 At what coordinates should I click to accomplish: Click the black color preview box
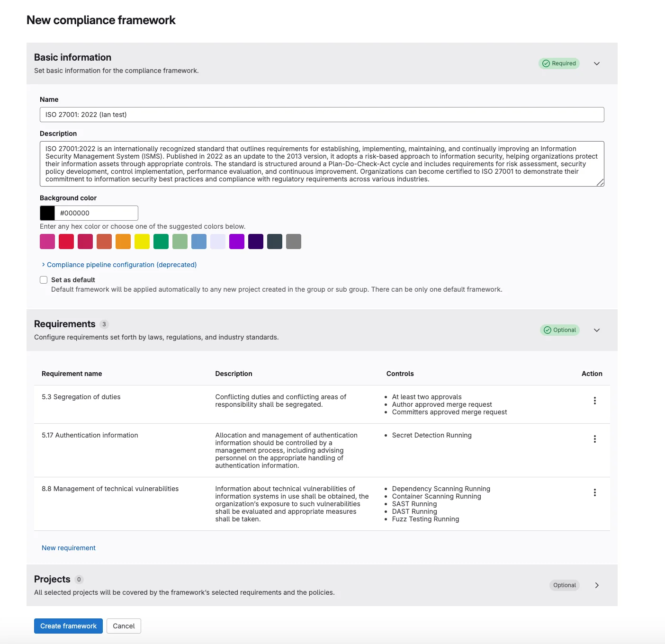pyautogui.click(x=47, y=213)
